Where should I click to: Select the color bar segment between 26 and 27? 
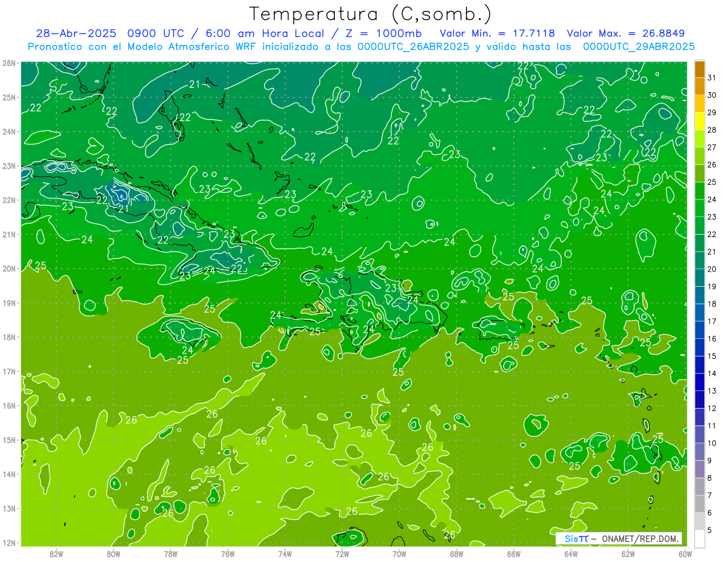pos(699,156)
